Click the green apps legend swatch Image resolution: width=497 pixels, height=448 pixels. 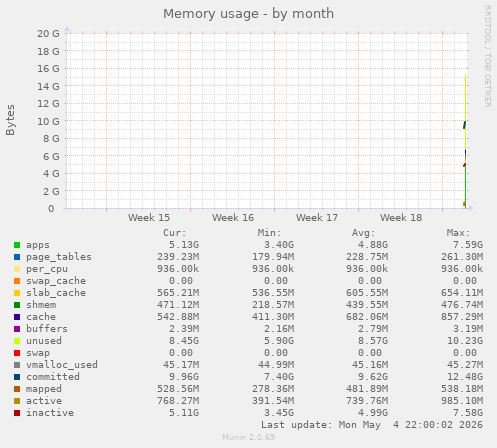pyautogui.click(x=17, y=245)
